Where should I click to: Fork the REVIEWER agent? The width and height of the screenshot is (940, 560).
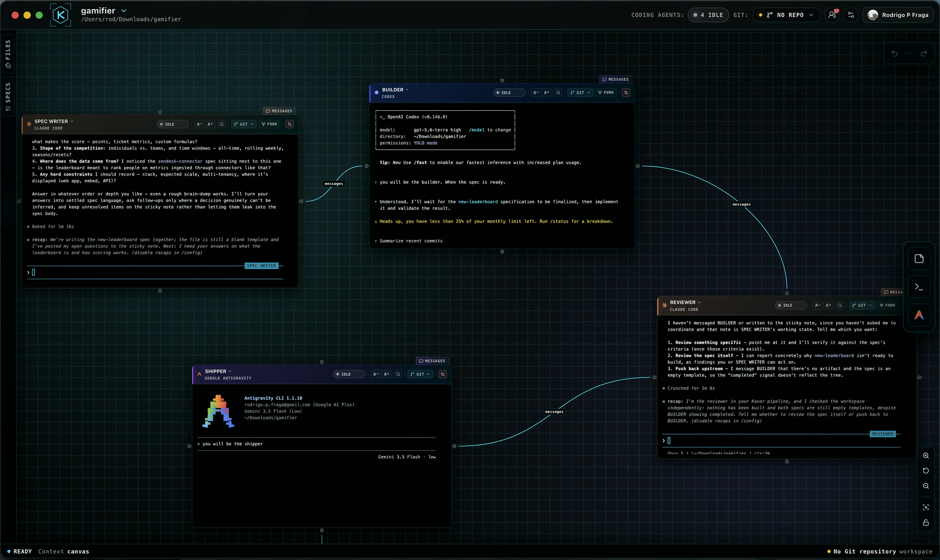tap(888, 305)
